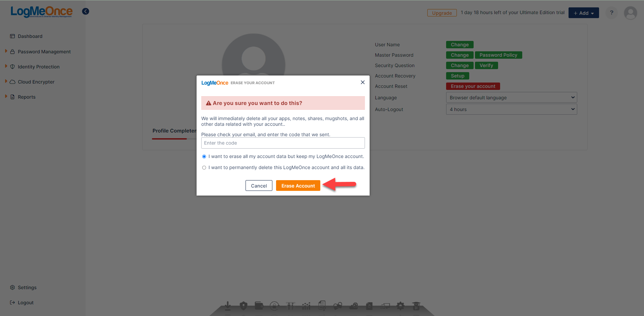Click Logout in the sidebar
Screen dimensions: 644x316
25,303
